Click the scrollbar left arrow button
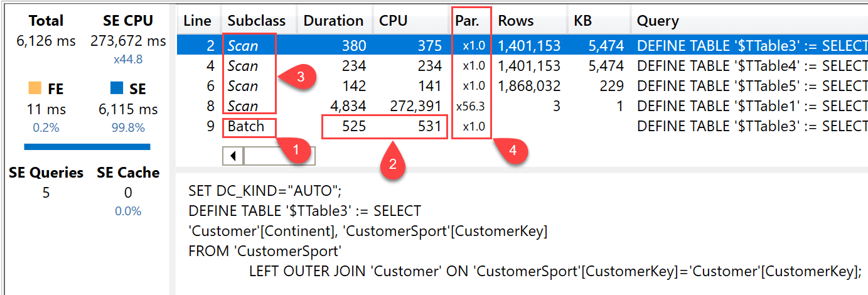Viewport: 868px width, 295px height. point(233,155)
